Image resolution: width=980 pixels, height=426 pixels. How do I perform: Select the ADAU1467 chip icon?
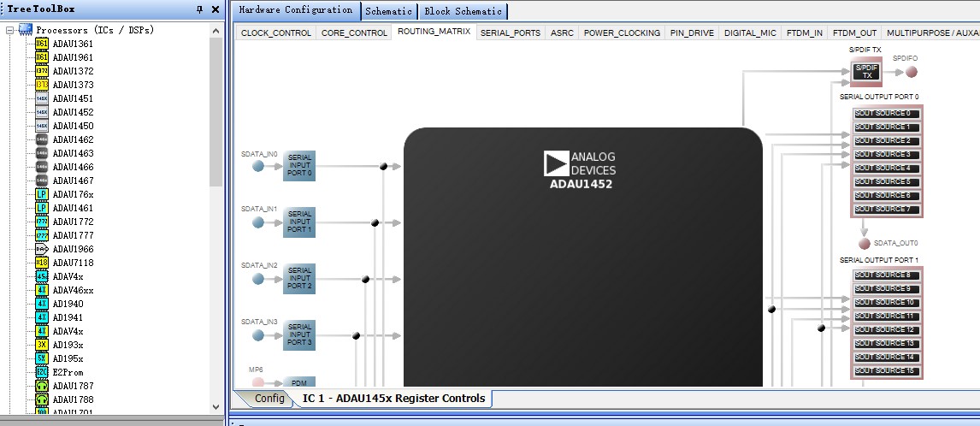click(42, 180)
